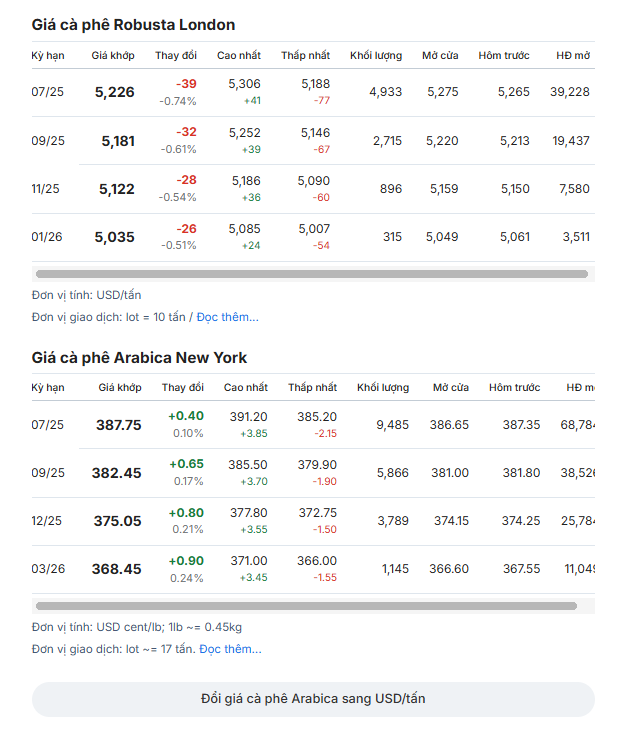The height and width of the screenshot is (731, 638).
Task: Click the Arabica change value +0.65
Action: point(186,464)
